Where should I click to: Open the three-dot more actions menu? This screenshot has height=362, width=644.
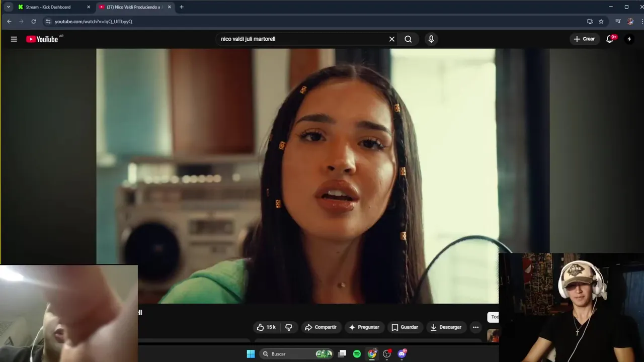coord(476,327)
